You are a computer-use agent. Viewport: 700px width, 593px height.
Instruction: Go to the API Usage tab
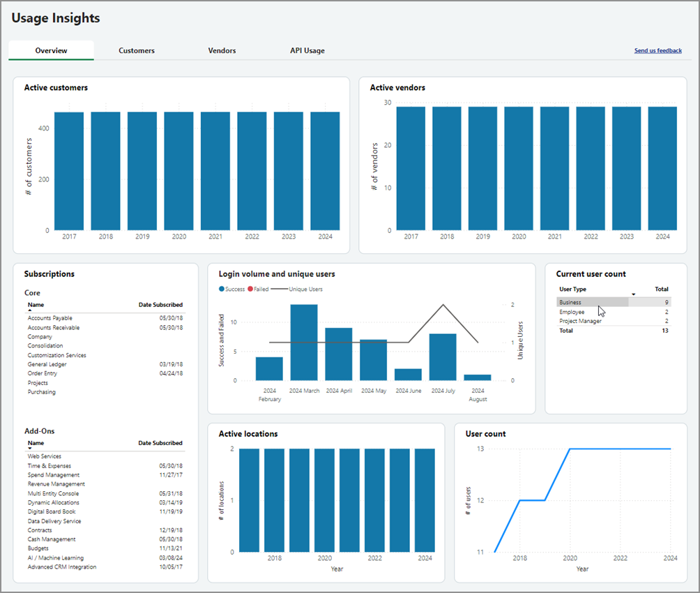(x=307, y=51)
